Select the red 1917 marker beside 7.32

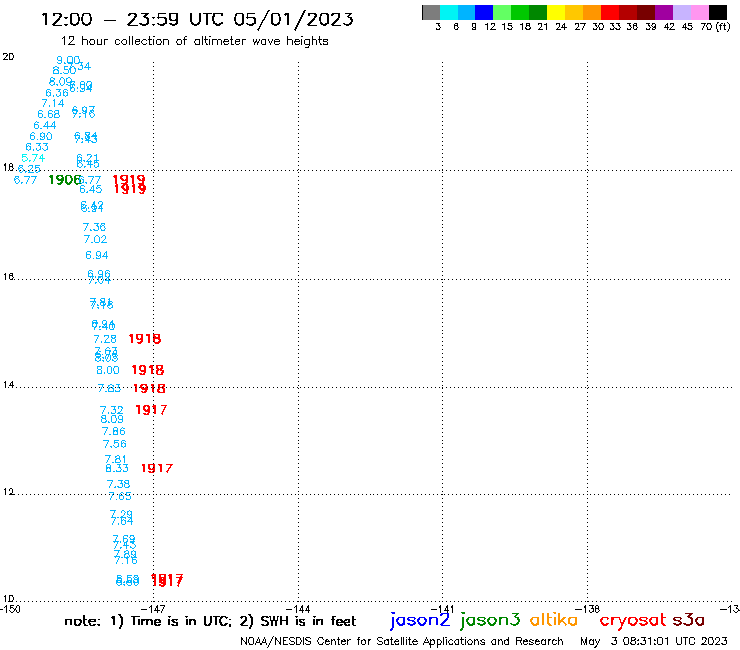point(151,410)
